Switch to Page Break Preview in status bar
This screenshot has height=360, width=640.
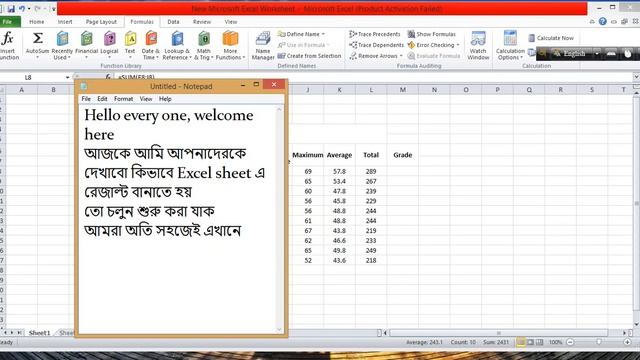tap(540, 342)
